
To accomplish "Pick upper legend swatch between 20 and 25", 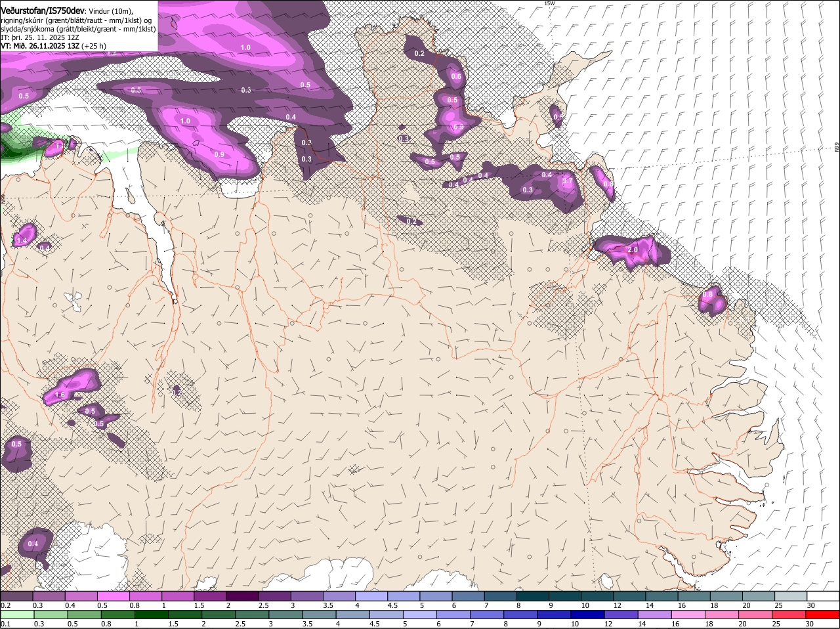I will pyautogui.click(x=757, y=596).
